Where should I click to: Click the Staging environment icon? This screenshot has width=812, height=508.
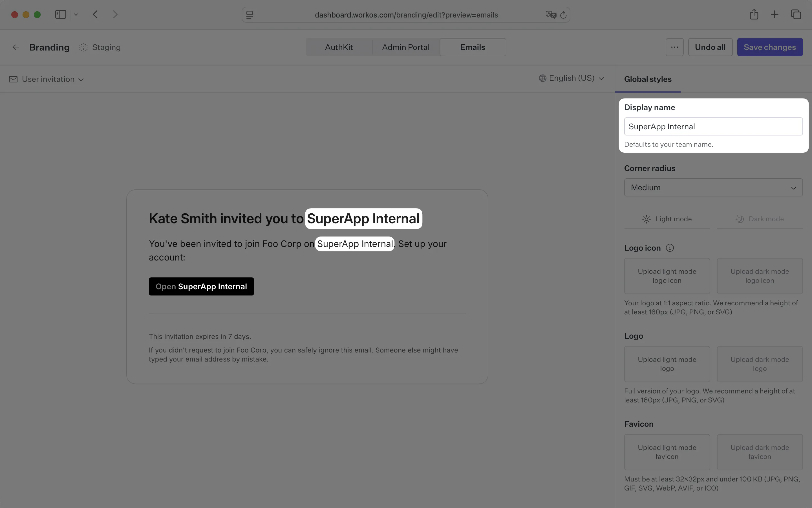[x=83, y=47]
